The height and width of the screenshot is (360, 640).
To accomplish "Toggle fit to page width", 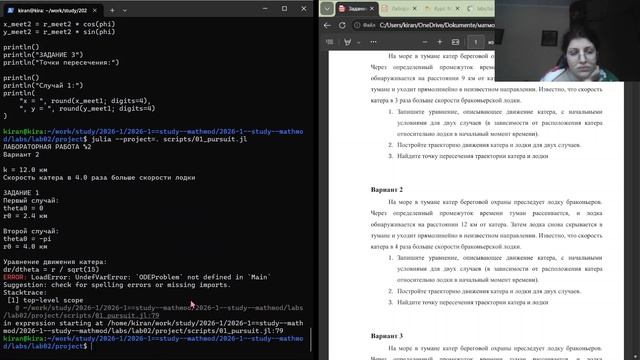I will coord(456,42).
